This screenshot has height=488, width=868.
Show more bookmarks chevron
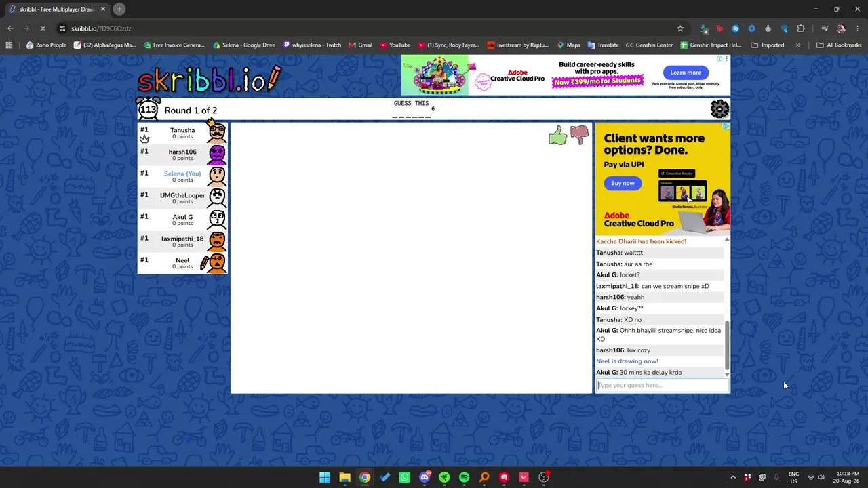pos(798,45)
